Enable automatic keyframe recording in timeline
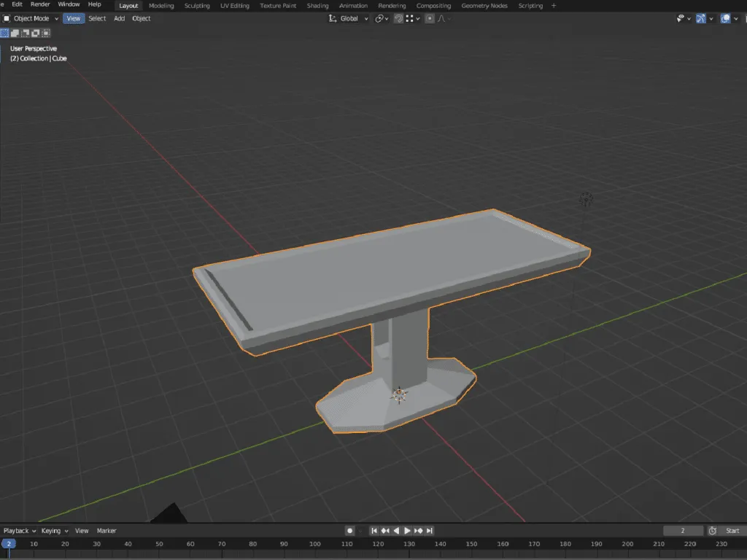 [349, 530]
